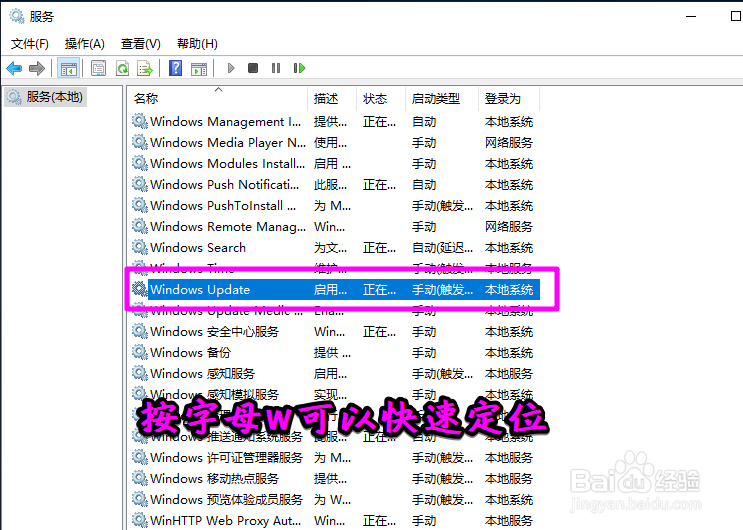This screenshot has height=530, width=743.
Task: Export the list with the toolbar icon
Action: (145, 68)
